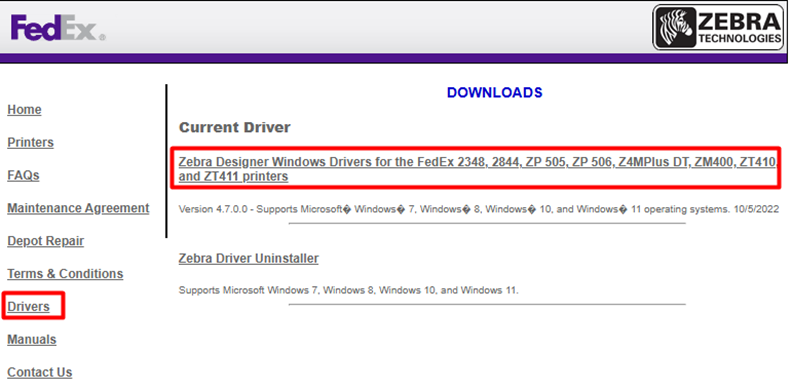Click the uninstaller supported Windows versions text
Image resolution: width=792 pixels, height=391 pixels.
349,290
